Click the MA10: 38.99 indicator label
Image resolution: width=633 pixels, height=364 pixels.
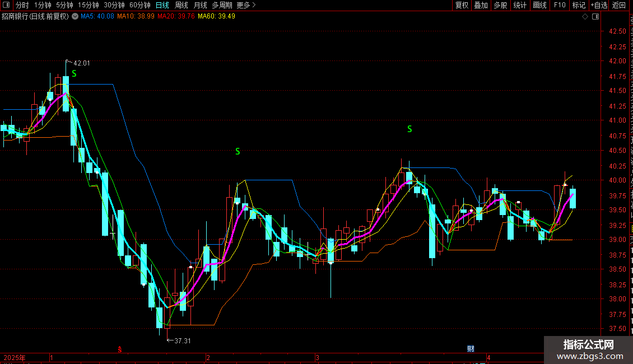[136, 16]
